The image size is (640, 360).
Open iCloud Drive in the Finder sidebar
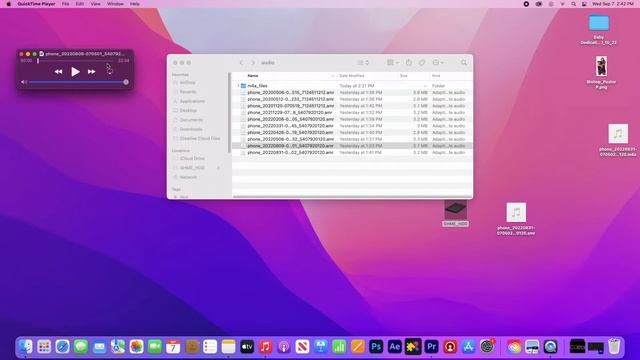(192, 158)
